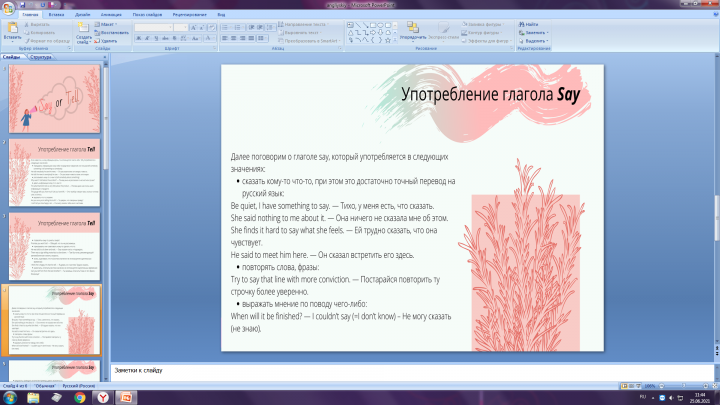Open Google Chrome from the taskbar
Image resolution: width=720 pixels, height=405 pixels.
click(x=80, y=398)
